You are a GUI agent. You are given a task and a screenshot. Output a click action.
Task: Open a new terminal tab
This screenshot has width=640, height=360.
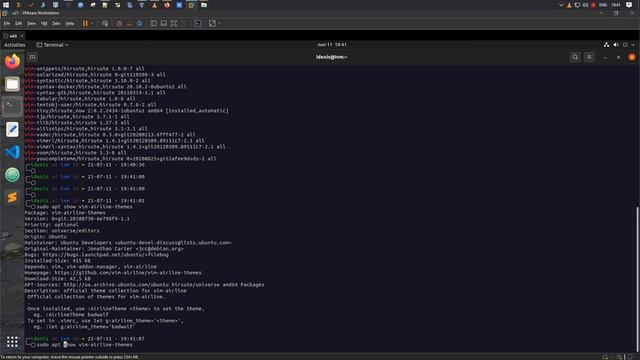(x=33, y=58)
